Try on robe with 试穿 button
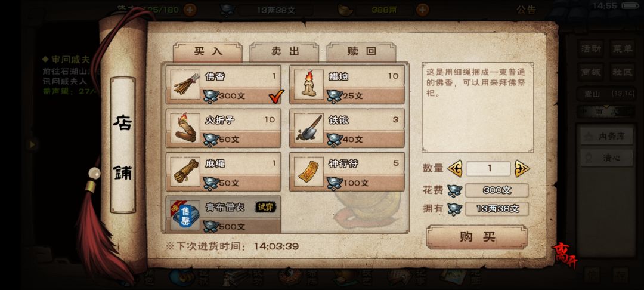Image resolution: width=644 pixels, height=290 pixels. click(x=265, y=207)
